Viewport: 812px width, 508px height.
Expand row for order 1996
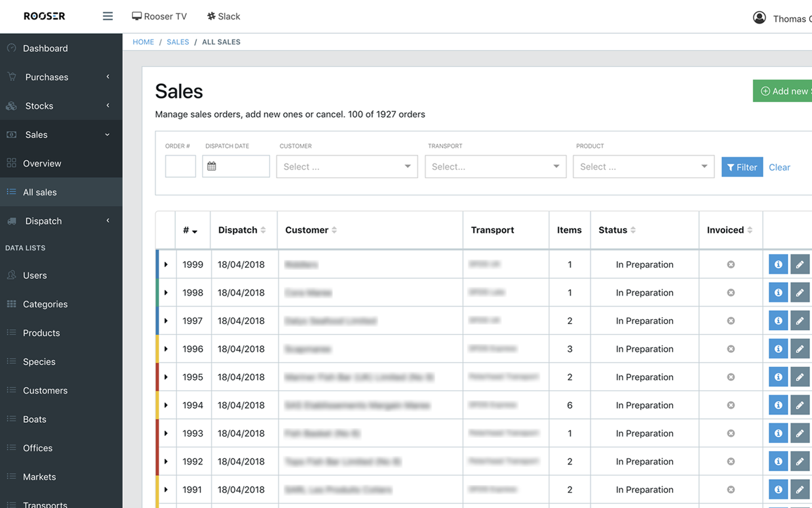point(166,349)
